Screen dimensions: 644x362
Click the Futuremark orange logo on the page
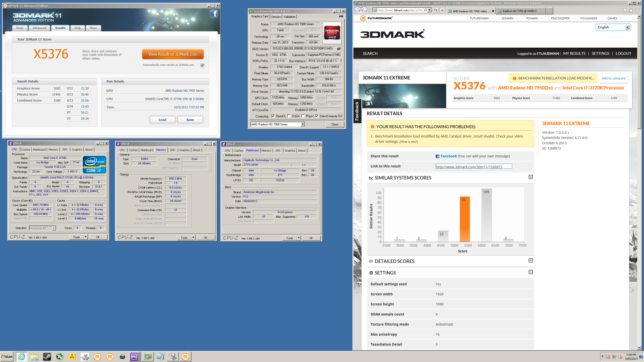point(363,18)
